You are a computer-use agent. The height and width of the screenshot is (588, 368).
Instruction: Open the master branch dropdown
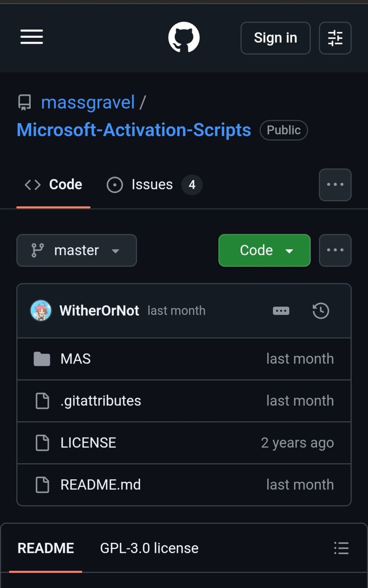tap(77, 250)
